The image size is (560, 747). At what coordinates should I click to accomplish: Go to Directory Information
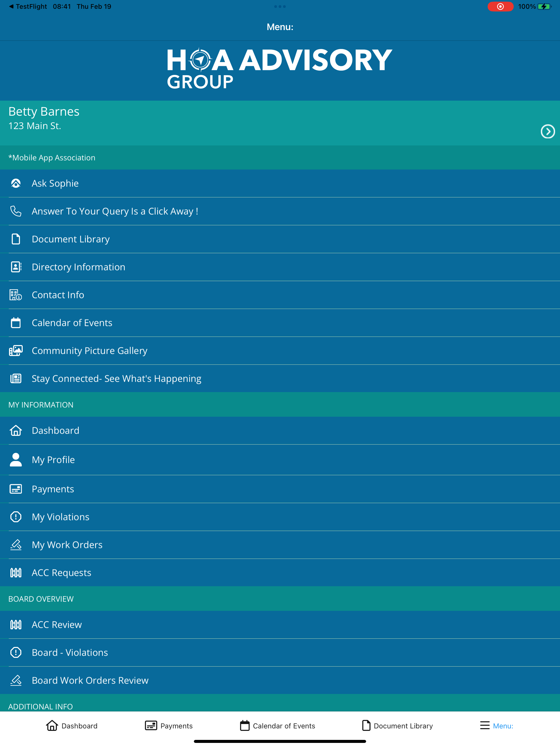(x=280, y=267)
